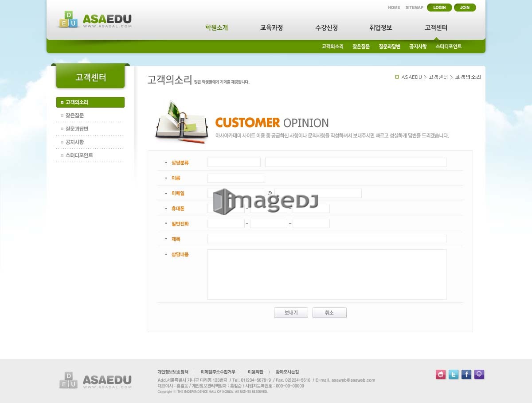
Task: Open the 수강신청 main menu
Action: tap(326, 27)
